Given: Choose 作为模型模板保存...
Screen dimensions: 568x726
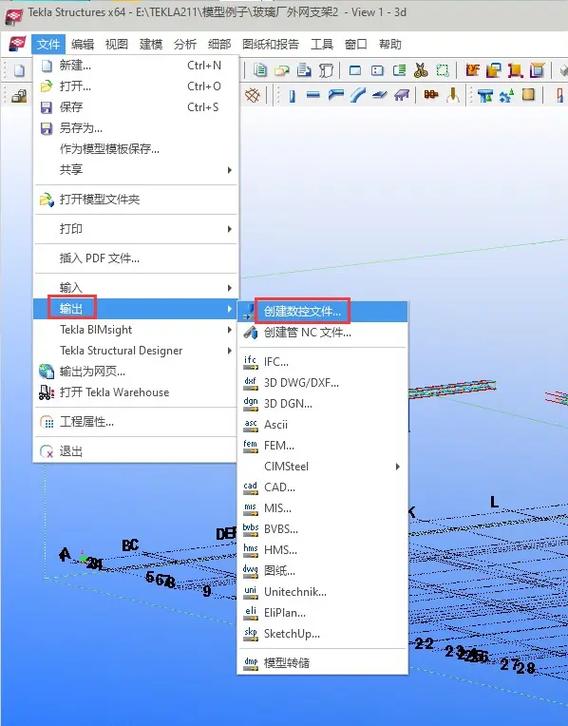Looking at the screenshot, I should [136, 149].
